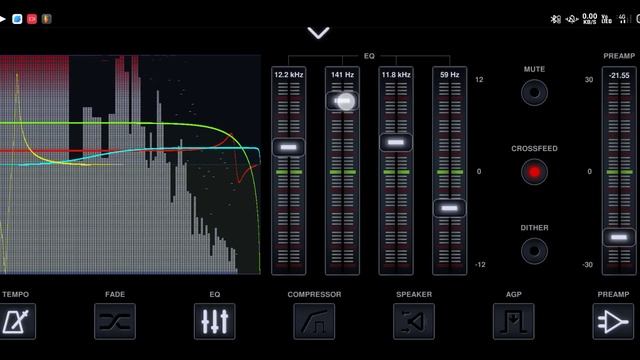640x360 pixels.
Task: Click the 141 Hz EQ slider handle
Action: (342, 101)
